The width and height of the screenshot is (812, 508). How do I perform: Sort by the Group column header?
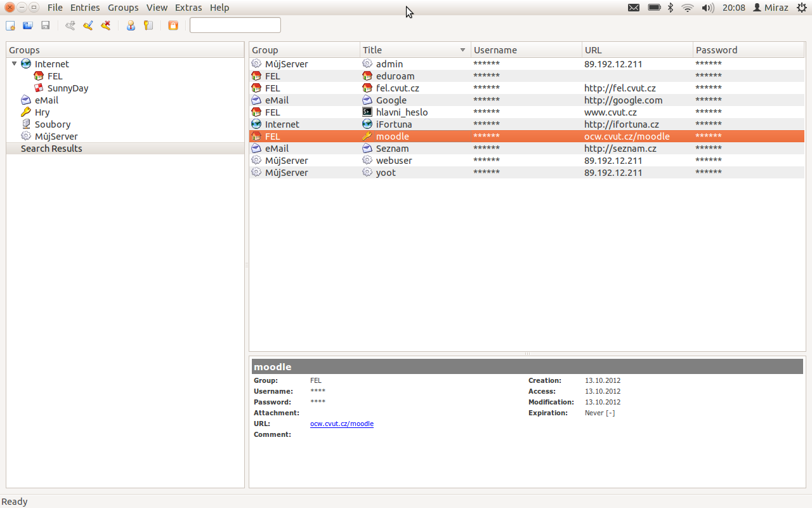tap(304, 50)
